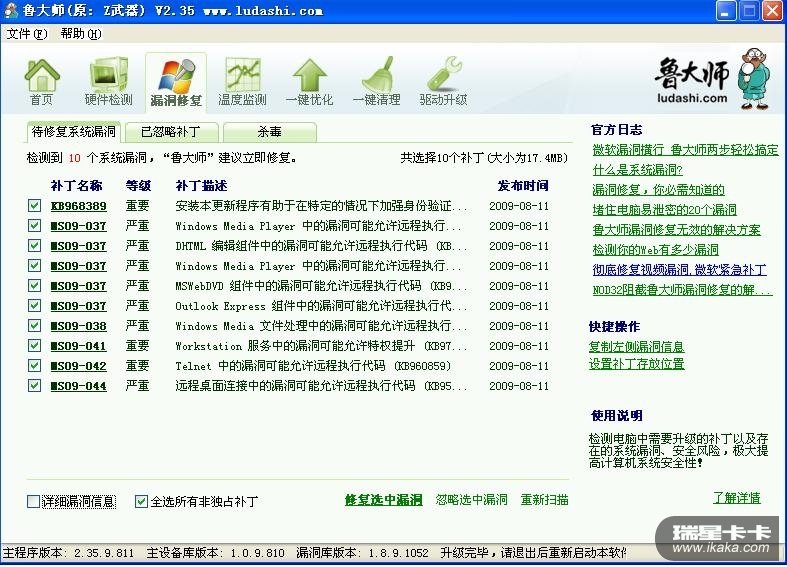Viewport: 787px width, 567px height.
Task: Select the Telnet 中的漏洞 description text
Action: 313,366
